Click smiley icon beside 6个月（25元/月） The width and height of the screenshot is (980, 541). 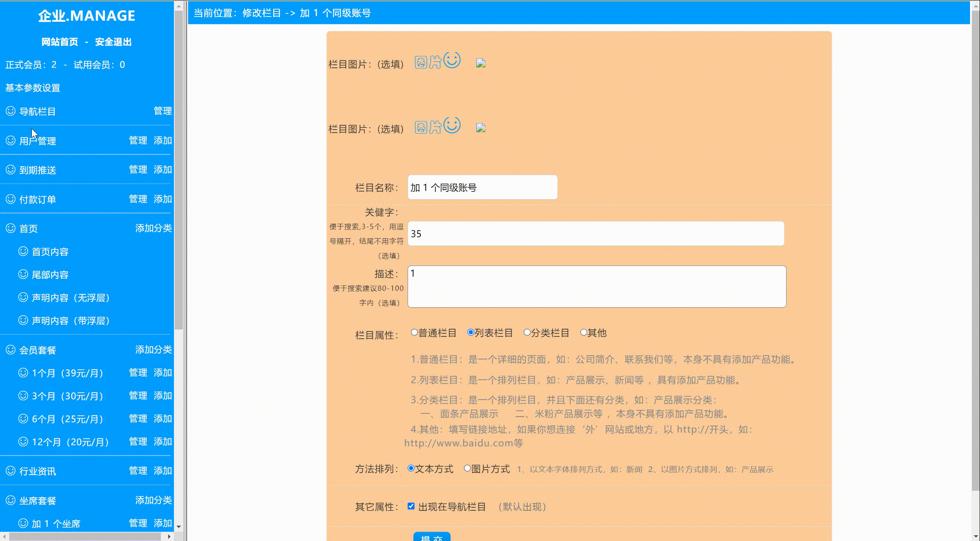point(23,419)
